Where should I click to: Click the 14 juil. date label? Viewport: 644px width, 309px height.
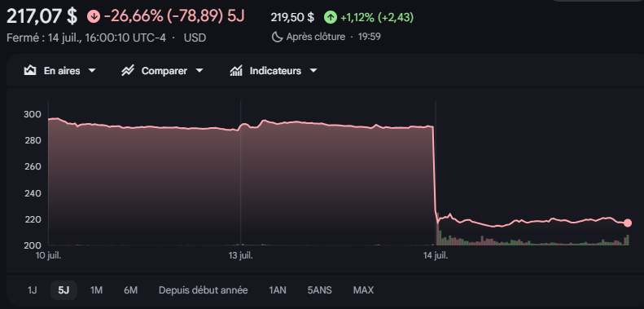(436, 255)
